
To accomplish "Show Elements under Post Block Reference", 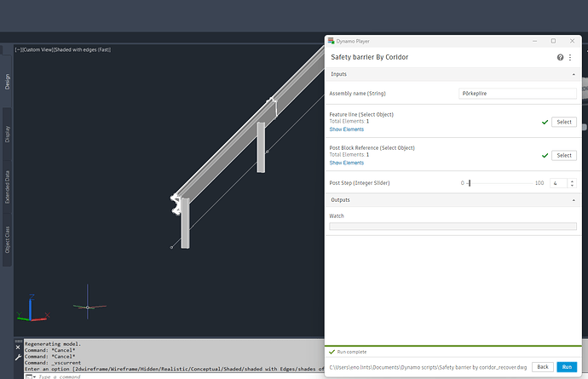I will (347, 163).
